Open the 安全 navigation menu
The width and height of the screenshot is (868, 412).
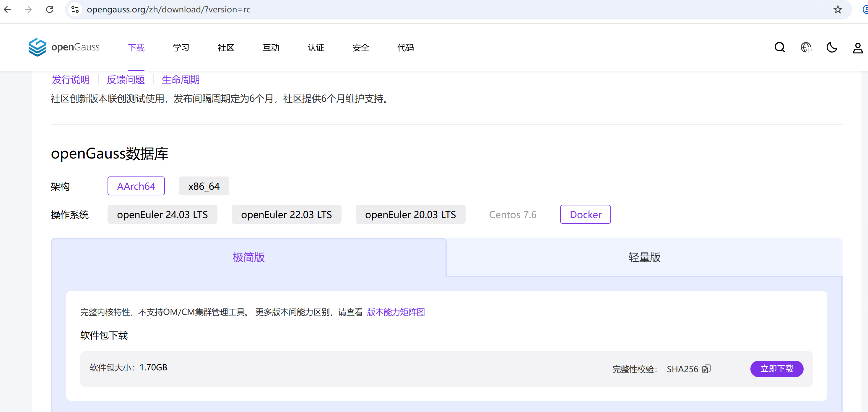click(x=360, y=48)
